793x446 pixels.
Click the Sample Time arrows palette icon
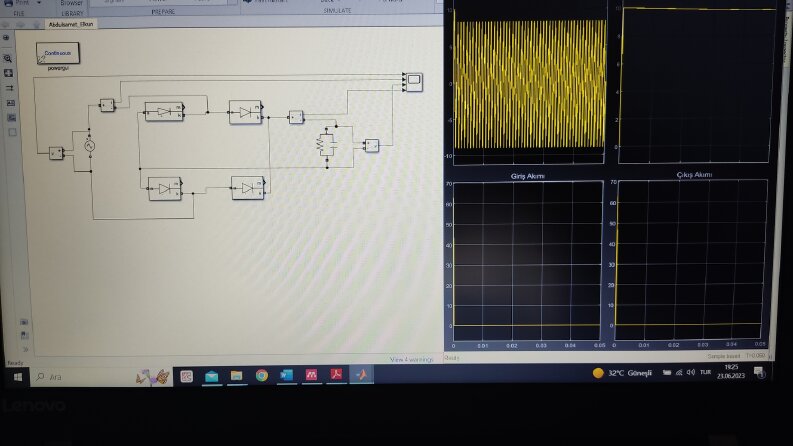(9, 88)
